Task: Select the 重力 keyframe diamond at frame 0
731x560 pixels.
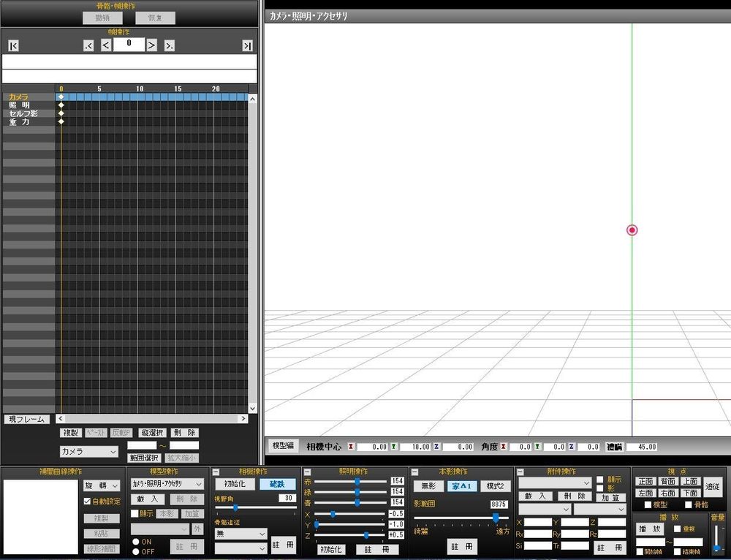Action: click(x=61, y=121)
